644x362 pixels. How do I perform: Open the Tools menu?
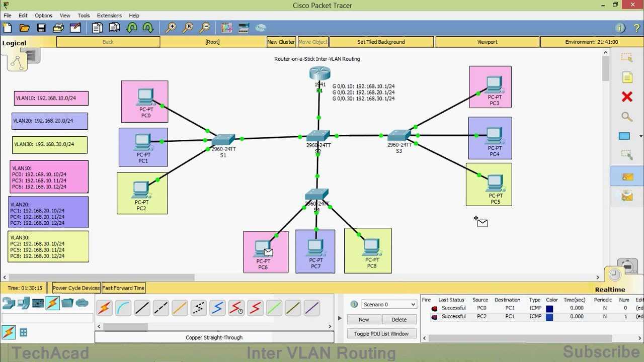click(x=84, y=16)
